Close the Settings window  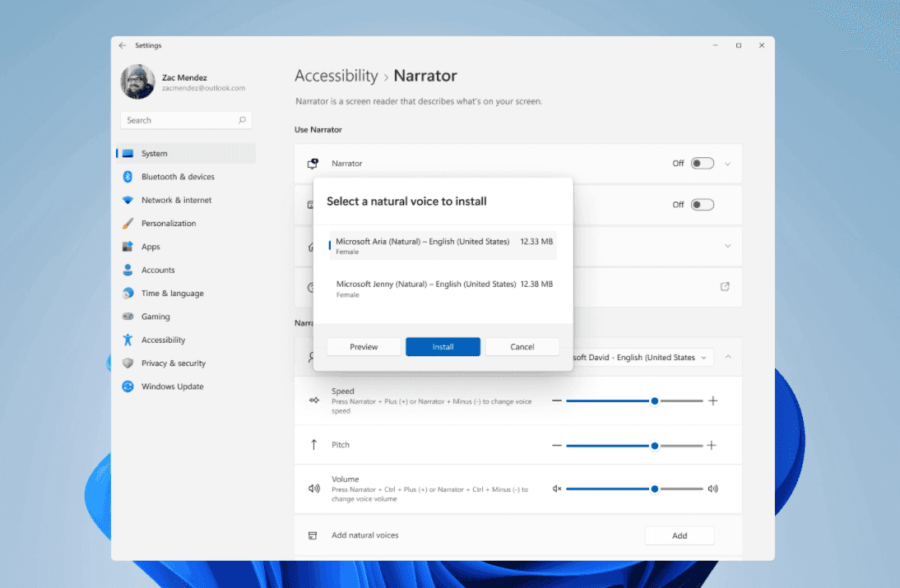coord(762,45)
